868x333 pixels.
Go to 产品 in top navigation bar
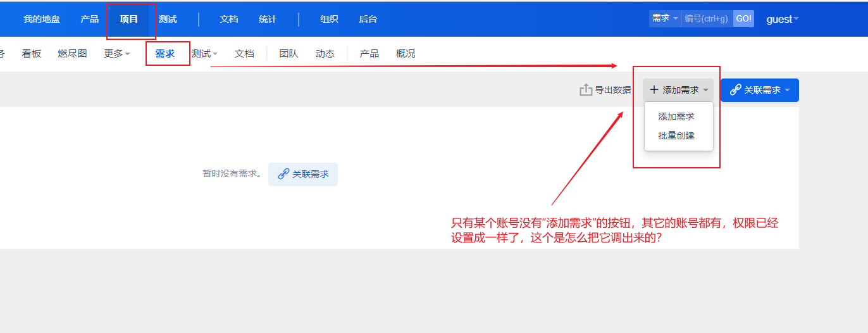tap(89, 19)
